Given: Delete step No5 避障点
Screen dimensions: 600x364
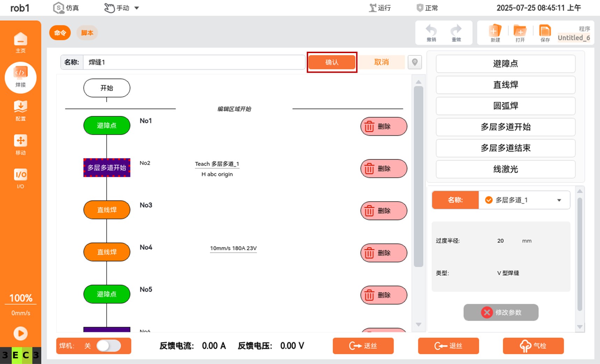Looking at the screenshot, I should click(384, 295).
